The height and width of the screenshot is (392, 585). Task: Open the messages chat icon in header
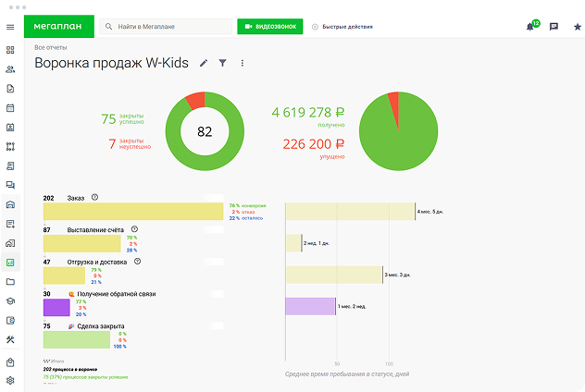click(554, 27)
